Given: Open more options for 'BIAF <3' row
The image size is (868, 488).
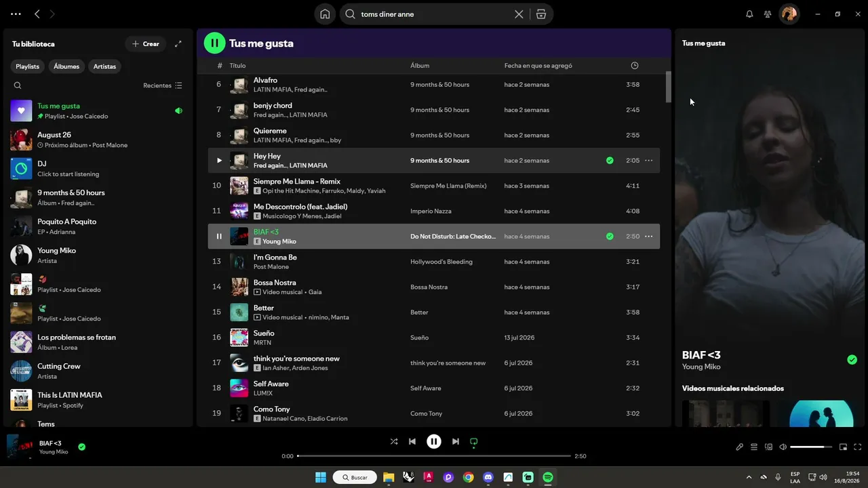Looking at the screenshot, I should click(648, 237).
